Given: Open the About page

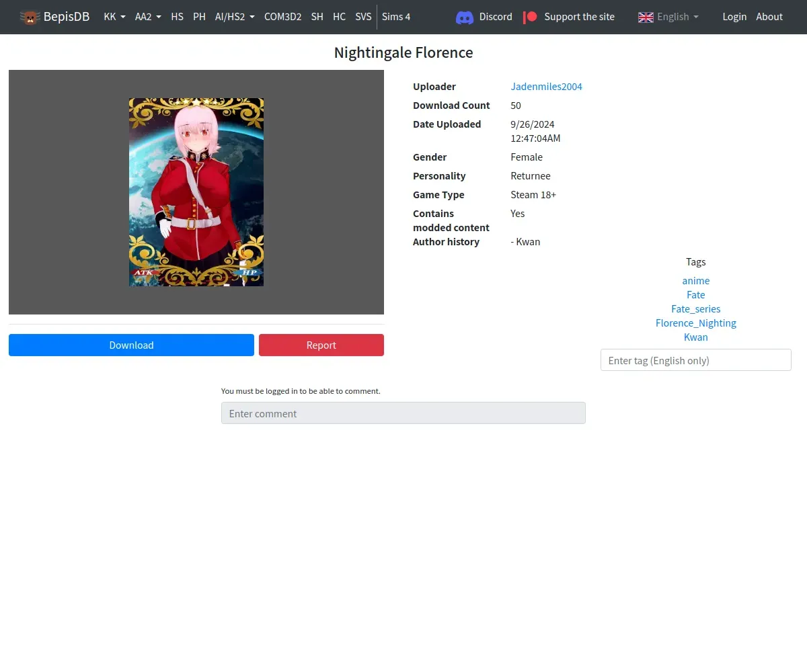Looking at the screenshot, I should 769,17.
